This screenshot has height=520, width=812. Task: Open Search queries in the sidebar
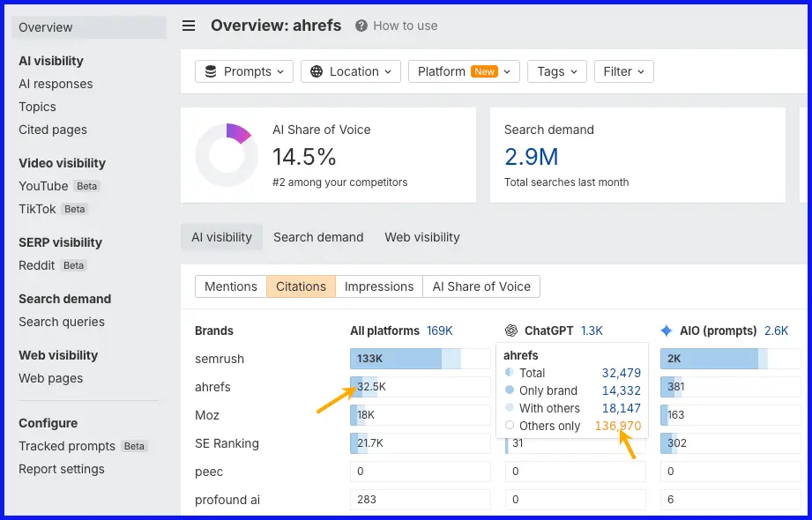[62, 322]
